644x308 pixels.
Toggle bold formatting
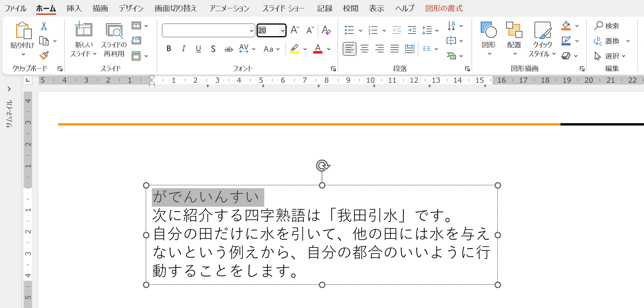(x=169, y=49)
